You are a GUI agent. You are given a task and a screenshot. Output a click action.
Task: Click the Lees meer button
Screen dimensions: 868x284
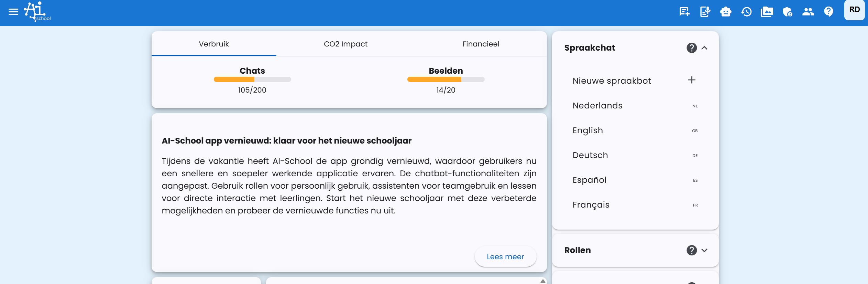tap(506, 256)
